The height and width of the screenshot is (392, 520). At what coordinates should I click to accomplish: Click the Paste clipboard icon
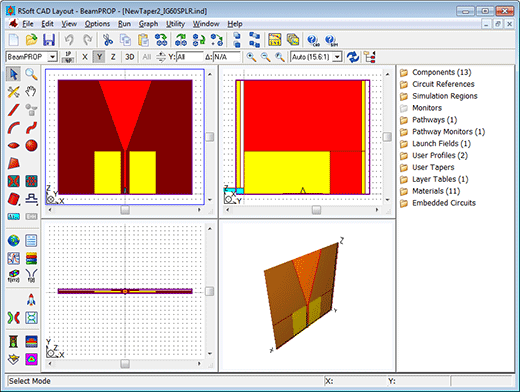[x=144, y=40]
